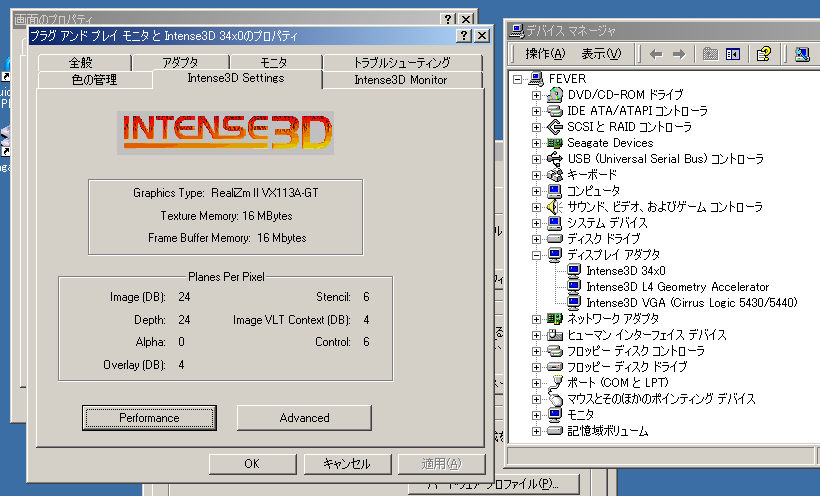
Task: Collapse the FEVER root node
Action: point(517,80)
